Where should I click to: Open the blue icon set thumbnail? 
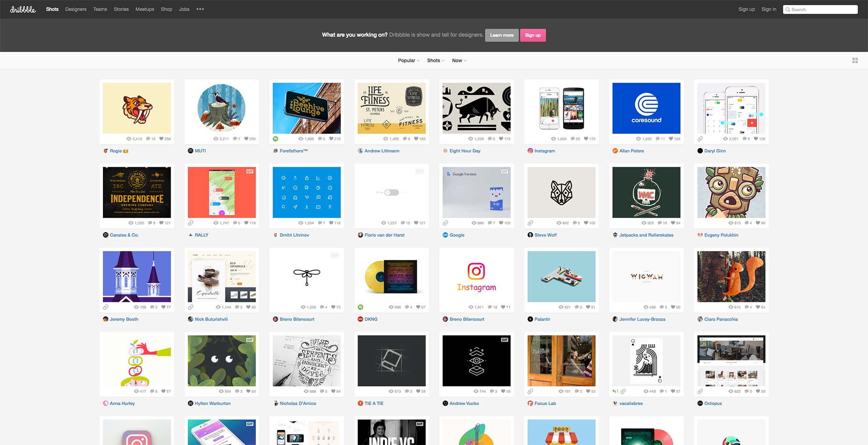click(307, 192)
